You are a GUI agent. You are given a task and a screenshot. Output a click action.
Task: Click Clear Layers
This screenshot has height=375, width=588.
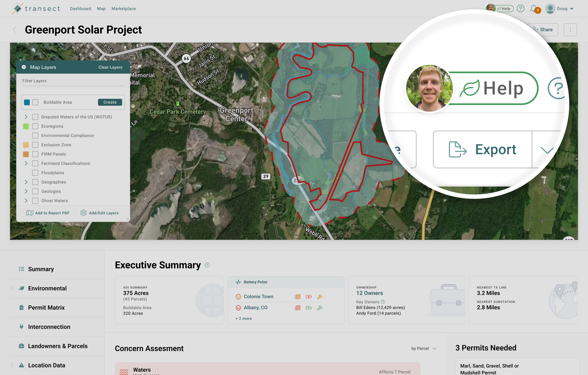coord(111,67)
